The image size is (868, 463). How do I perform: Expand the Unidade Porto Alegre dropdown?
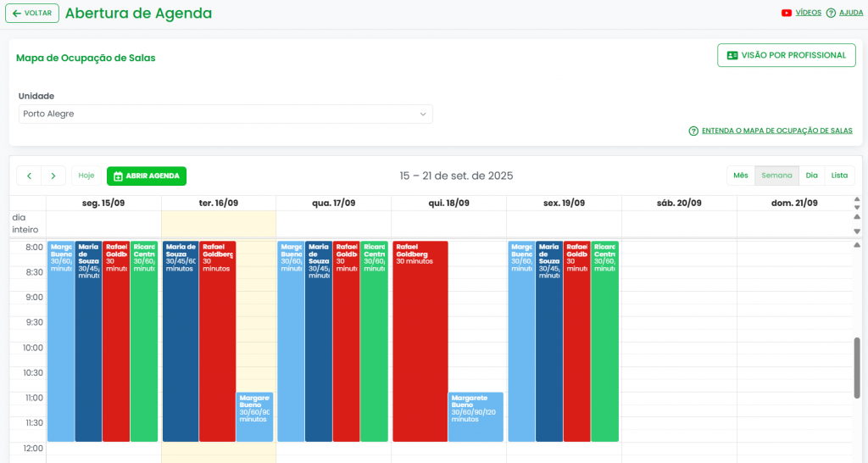click(x=225, y=114)
